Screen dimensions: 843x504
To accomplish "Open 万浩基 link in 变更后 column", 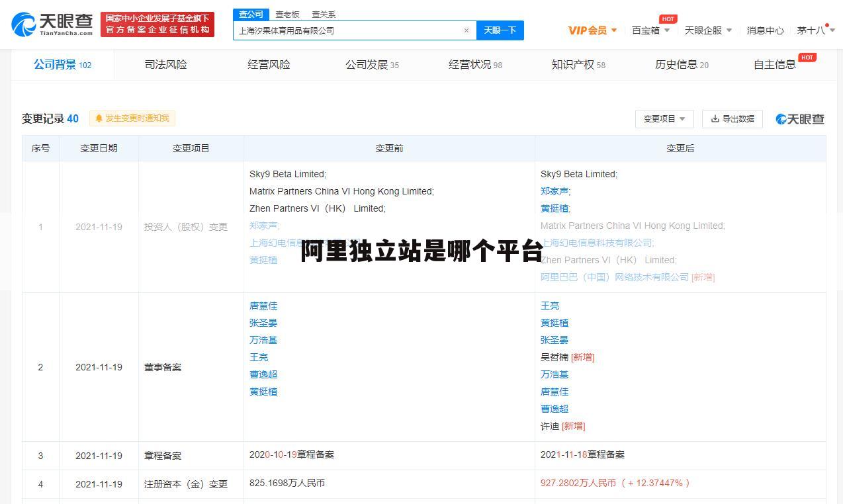I will coord(555,374).
